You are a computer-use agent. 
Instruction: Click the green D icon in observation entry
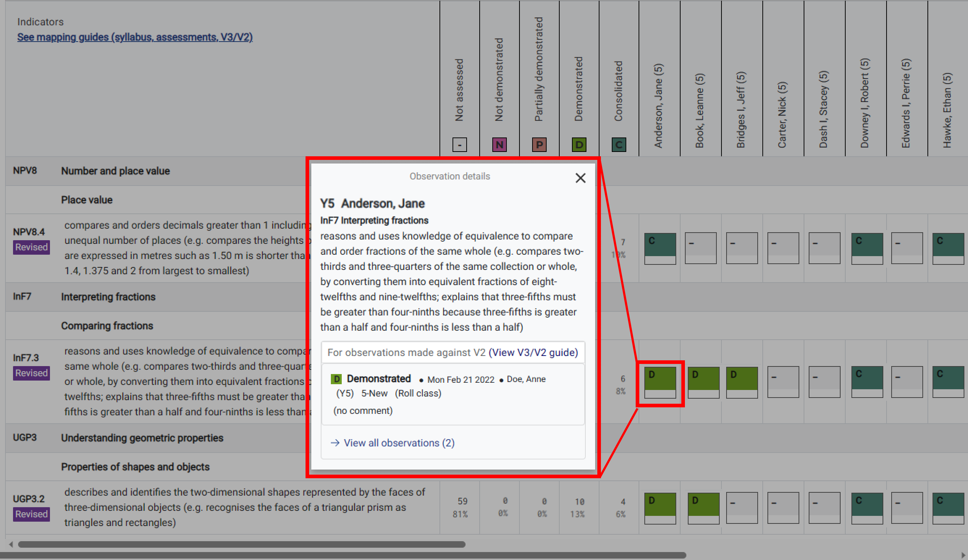[336, 379]
